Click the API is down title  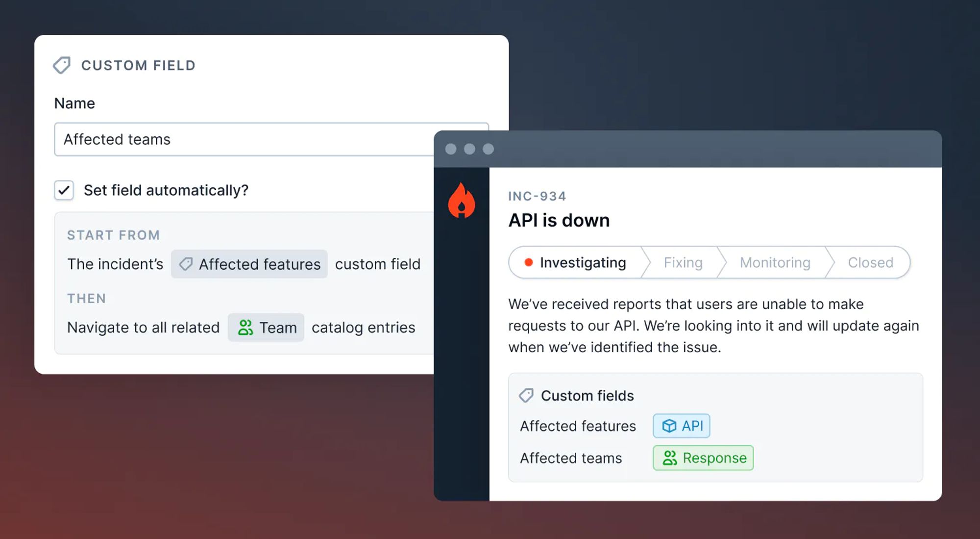point(559,220)
